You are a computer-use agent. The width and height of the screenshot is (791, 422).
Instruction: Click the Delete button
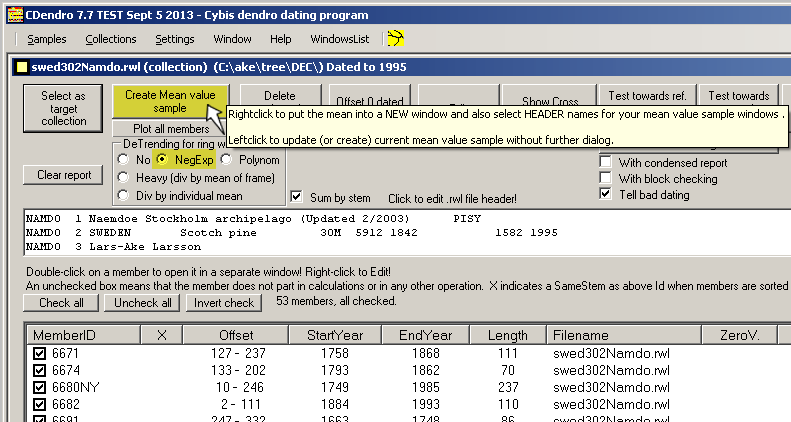[280, 96]
